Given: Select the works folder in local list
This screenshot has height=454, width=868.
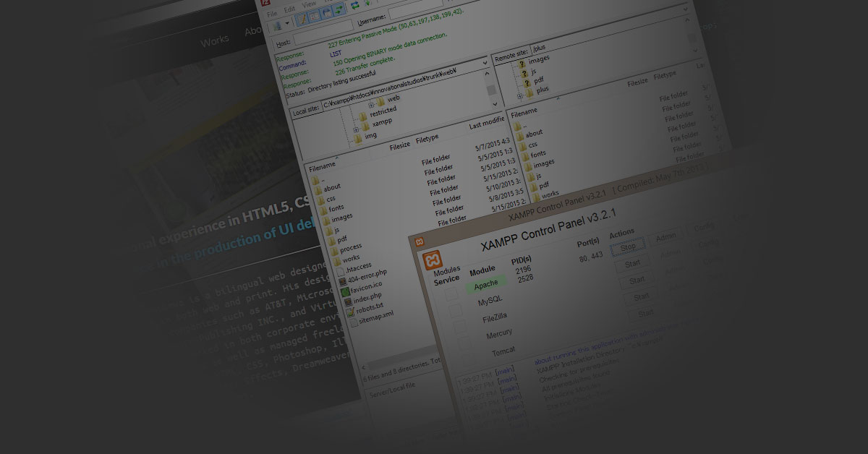Looking at the screenshot, I should [x=345, y=258].
